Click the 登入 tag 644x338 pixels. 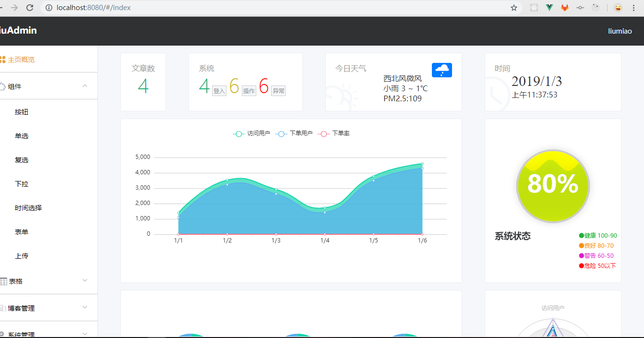pyautogui.click(x=219, y=91)
